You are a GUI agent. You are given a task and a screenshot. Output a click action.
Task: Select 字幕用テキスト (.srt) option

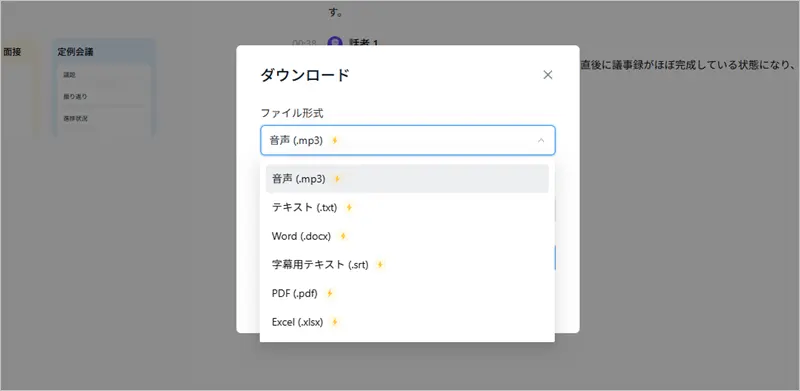coord(407,265)
